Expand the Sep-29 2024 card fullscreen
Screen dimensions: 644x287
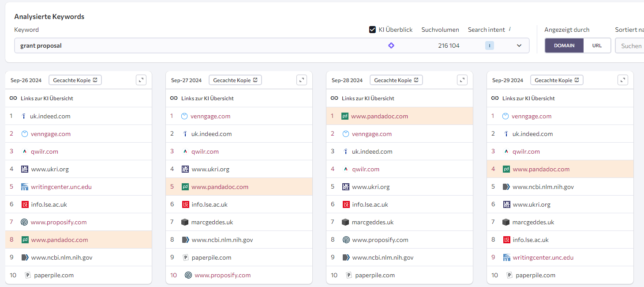(623, 80)
